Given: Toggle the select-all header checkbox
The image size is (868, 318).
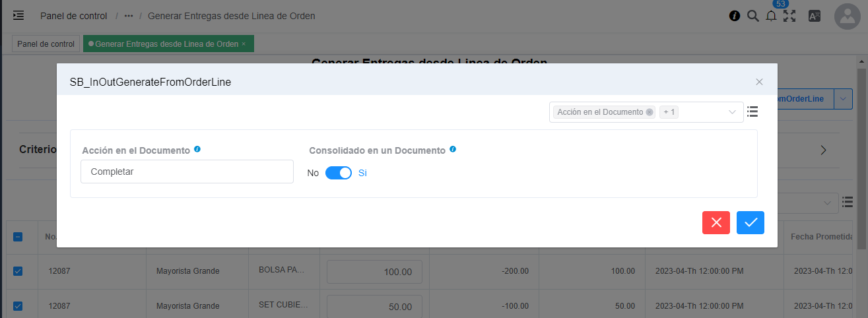Looking at the screenshot, I should 18,237.
